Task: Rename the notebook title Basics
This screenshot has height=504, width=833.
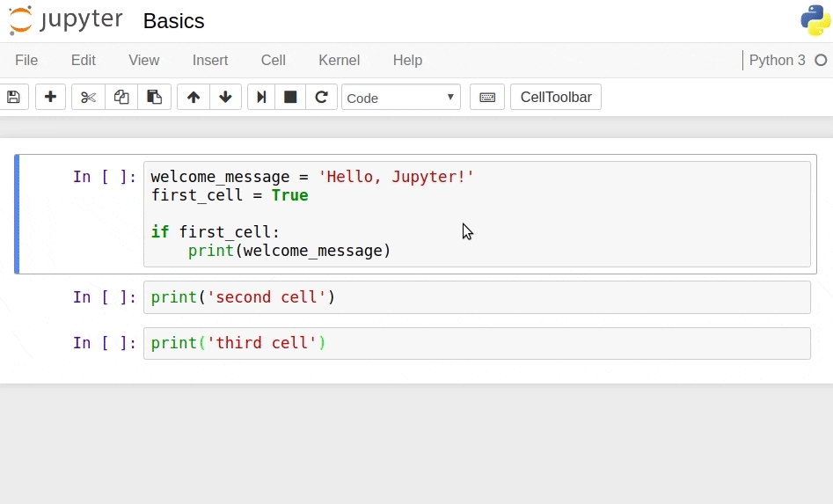Action: (x=173, y=21)
